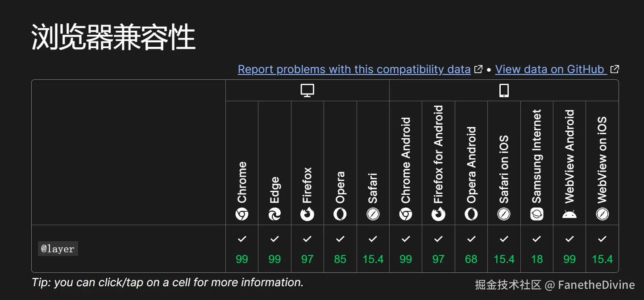Open View data on GitHub link
Image resolution: width=644 pixels, height=300 pixels.
[551, 70]
